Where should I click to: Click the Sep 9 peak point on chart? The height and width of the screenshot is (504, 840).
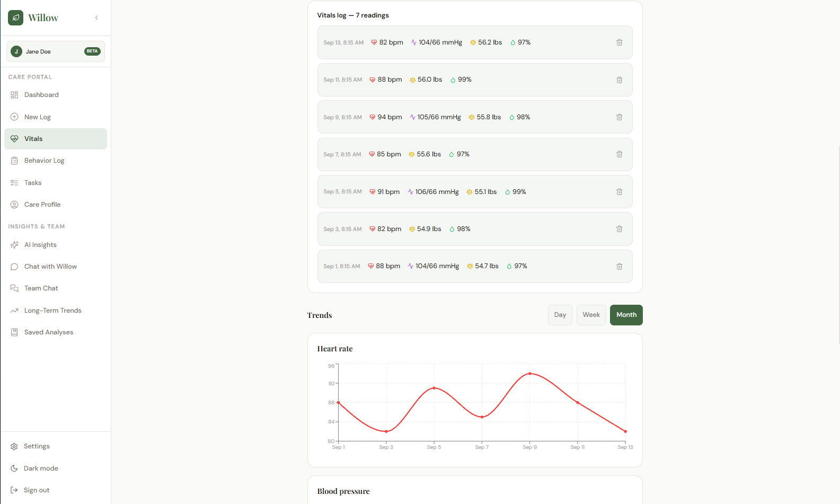click(529, 374)
